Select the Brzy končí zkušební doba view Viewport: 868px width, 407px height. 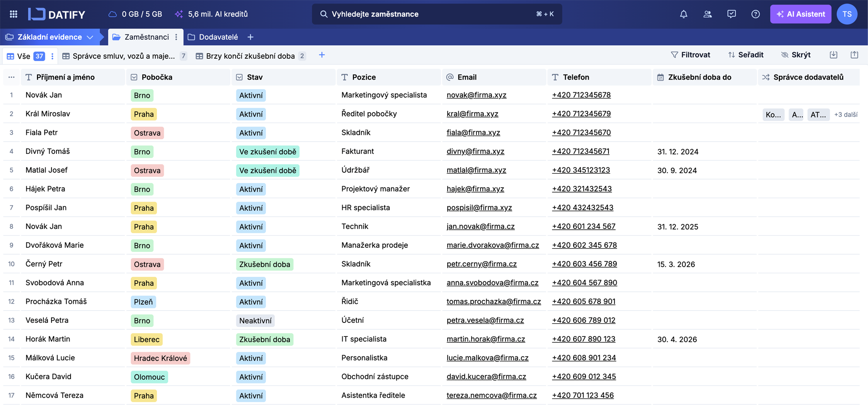(250, 56)
